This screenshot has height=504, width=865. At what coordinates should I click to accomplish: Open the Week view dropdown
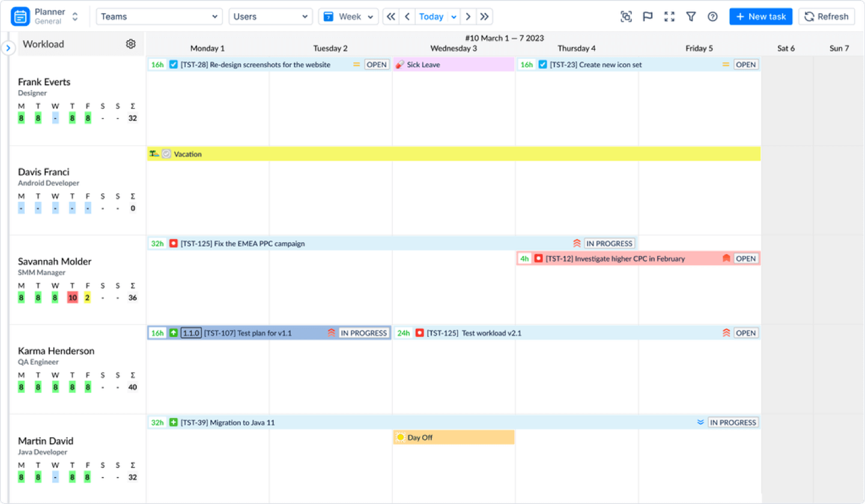pyautogui.click(x=348, y=17)
